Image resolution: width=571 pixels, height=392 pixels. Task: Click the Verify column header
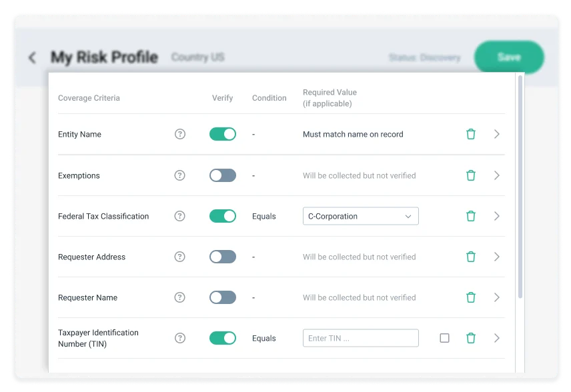223,98
